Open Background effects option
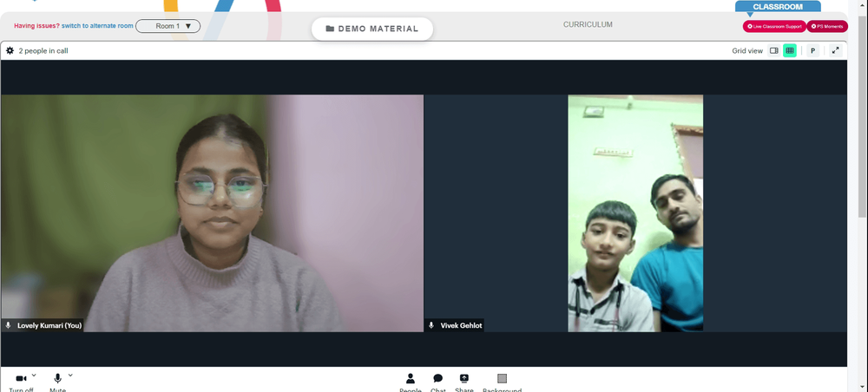 point(502,382)
